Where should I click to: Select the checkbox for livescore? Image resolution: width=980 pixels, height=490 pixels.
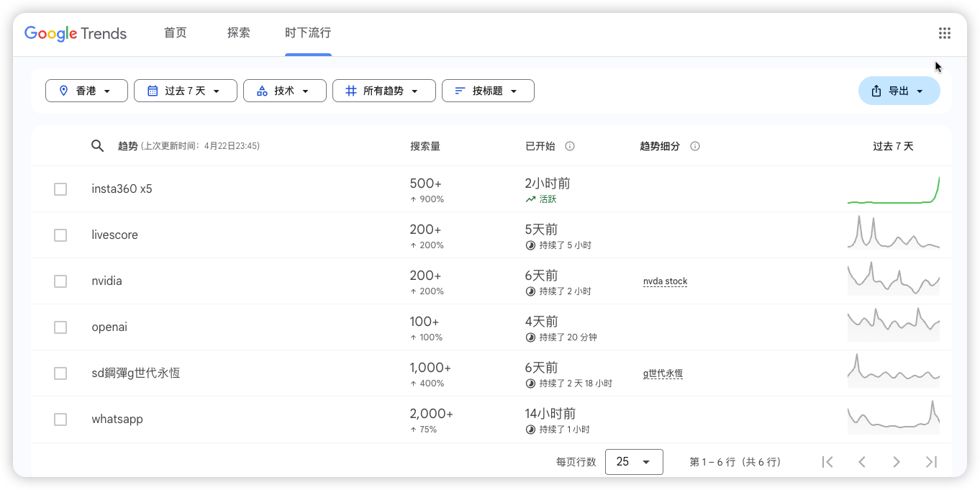coord(60,235)
